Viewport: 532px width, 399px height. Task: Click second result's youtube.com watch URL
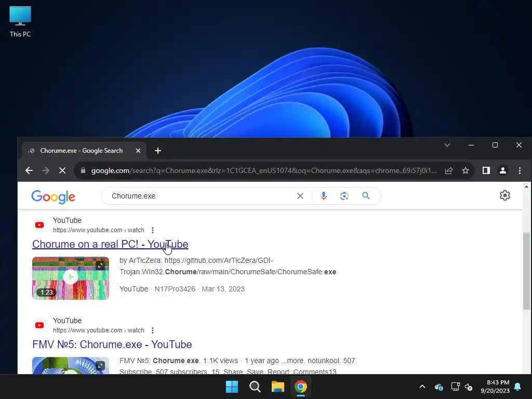point(98,330)
